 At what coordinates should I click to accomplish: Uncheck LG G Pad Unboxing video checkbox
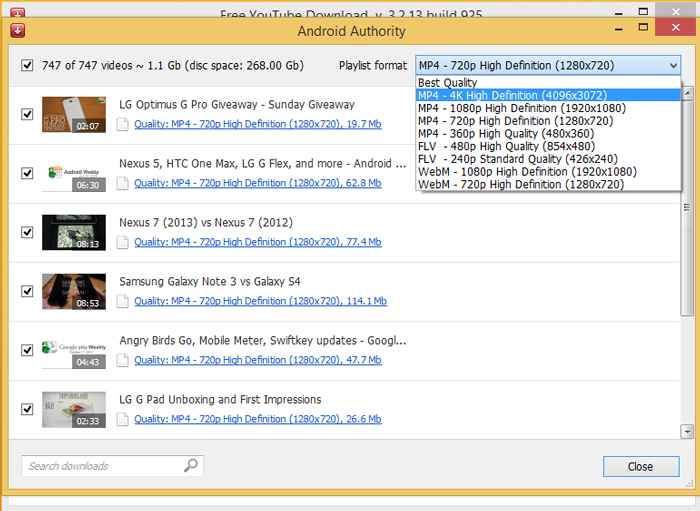click(x=27, y=409)
